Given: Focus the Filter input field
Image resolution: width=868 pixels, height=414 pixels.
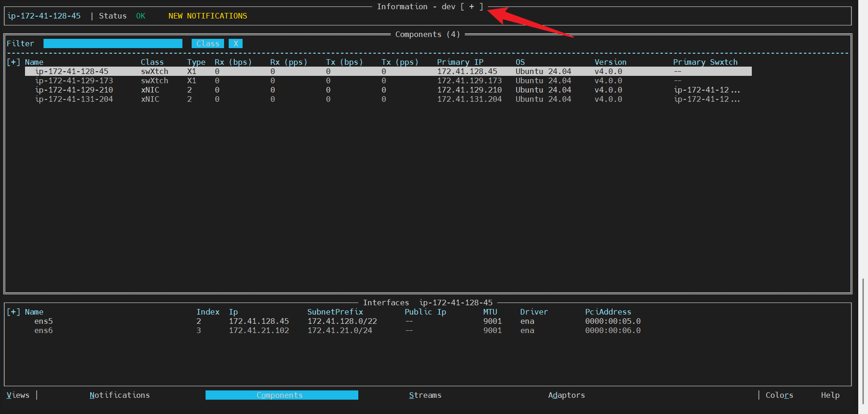Looking at the screenshot, I should point(113,43).
